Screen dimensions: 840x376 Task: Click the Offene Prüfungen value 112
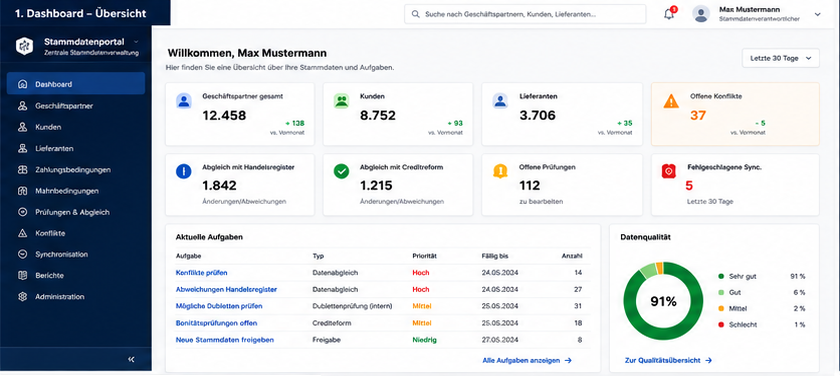coord(530,186)
